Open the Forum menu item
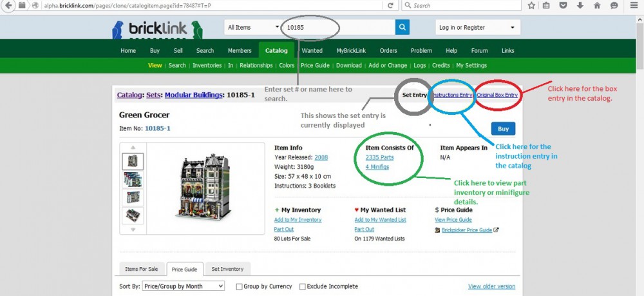The image size is (644, 296). (479, 50)
